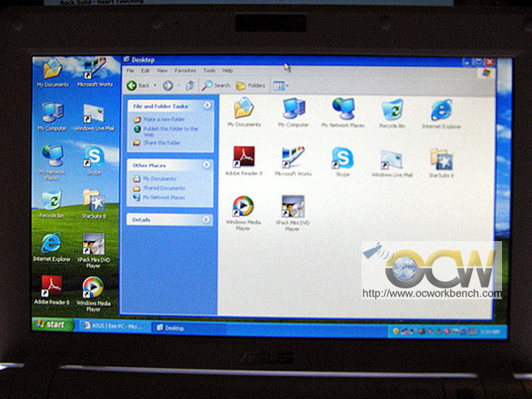The image size is (532, 399).
Task: Select Skype shortcut on desktop wallpaper
Action: 94,160
